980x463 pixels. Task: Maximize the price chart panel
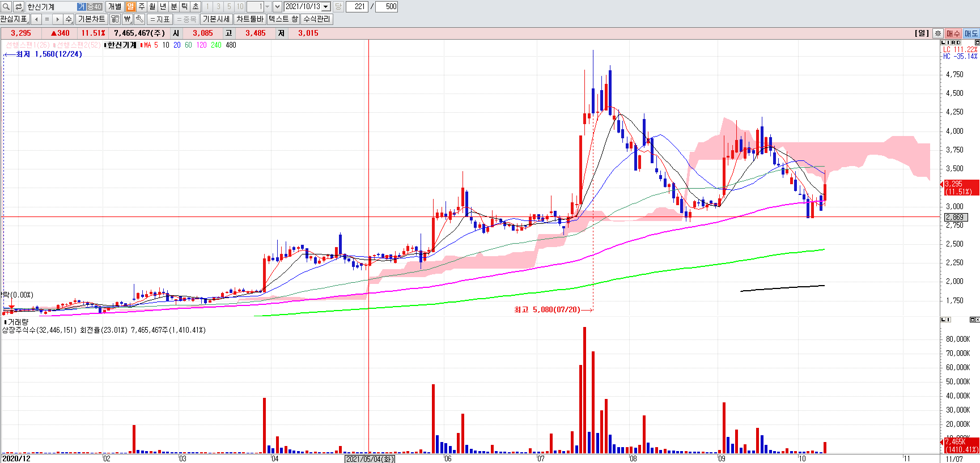tap(977, 43)
